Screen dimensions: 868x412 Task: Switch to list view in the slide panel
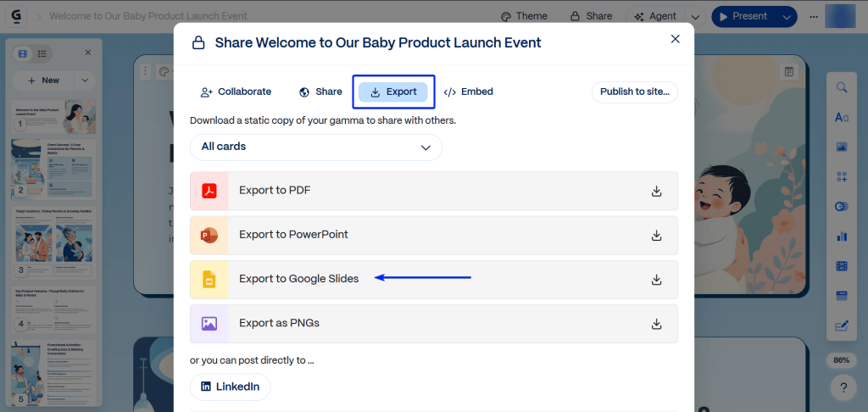pyautogui.click(x=42, y=53)
